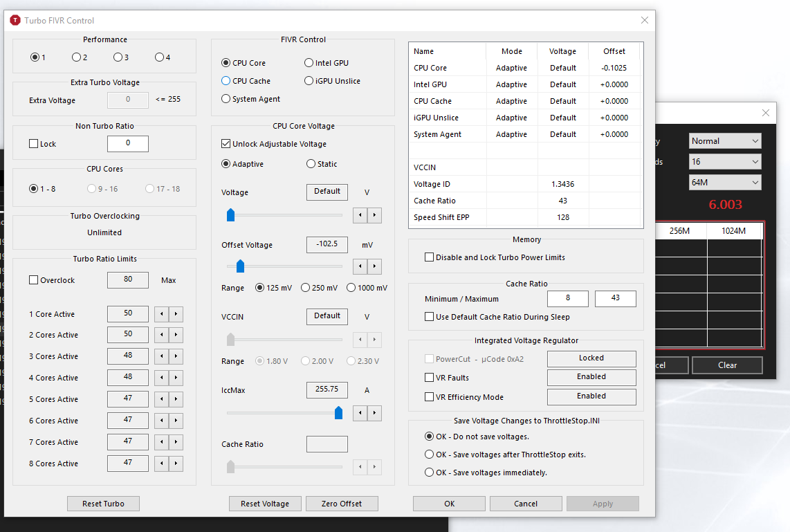
Task: Decrease the 4 Cores Active ratio
Action: (161, 378)
